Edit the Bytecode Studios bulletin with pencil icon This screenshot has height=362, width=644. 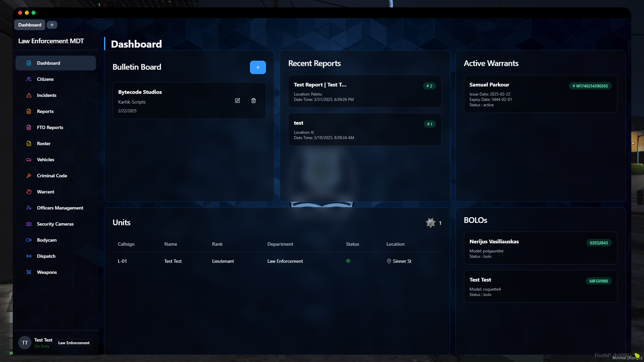(237, 101)
